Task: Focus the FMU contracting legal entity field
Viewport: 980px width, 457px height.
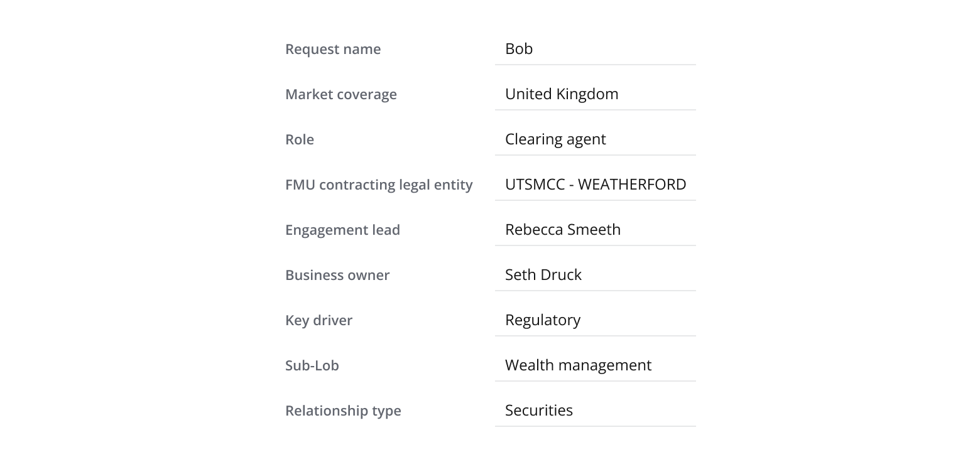Action: click(594, 185)
